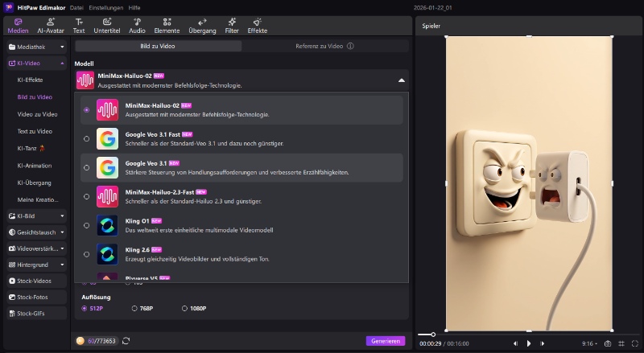The image size is (644, 353).
Task: Select Google Veo 3.1 Fast radio button
Action: click(x=86, y=139)
